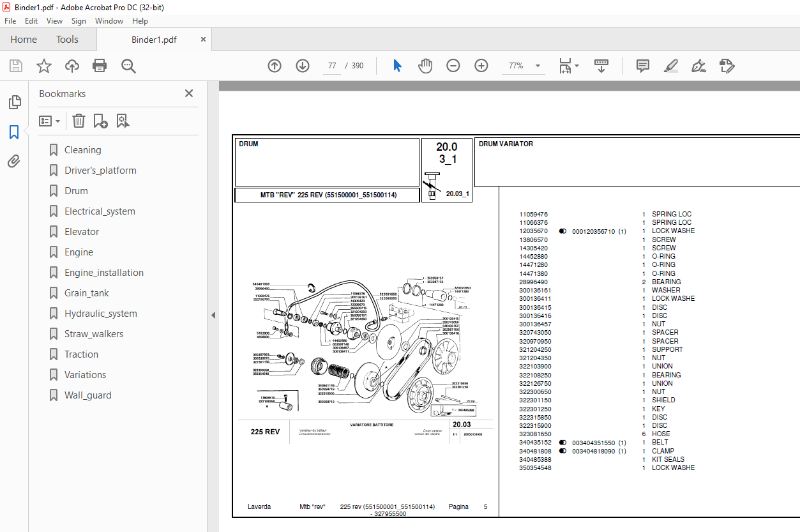Open the Engine bookmark
Image resolution: width=800 pixels, height=532 pixels.
(x=79, y=252)
